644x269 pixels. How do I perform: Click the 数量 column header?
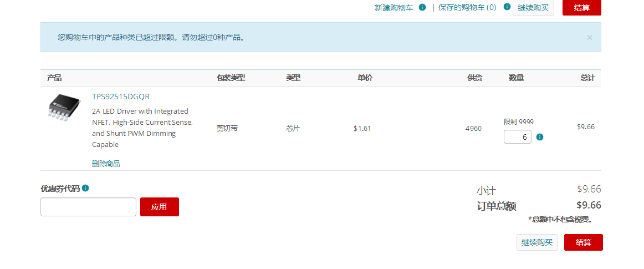tap(517, 78)
